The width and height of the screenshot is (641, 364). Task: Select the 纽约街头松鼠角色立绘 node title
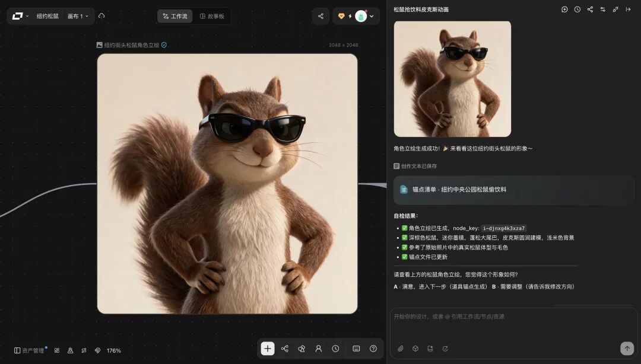tap(132, 45)
